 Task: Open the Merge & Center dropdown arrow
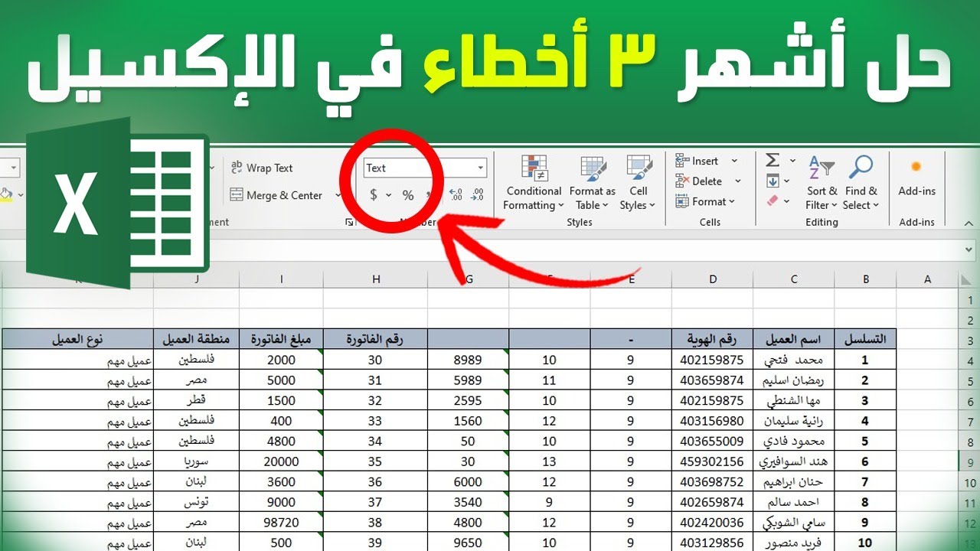pos(338,195)
